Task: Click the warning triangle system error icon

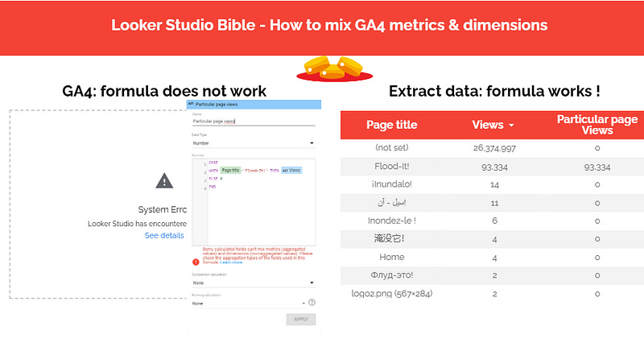Action: [x=164, y=181]
